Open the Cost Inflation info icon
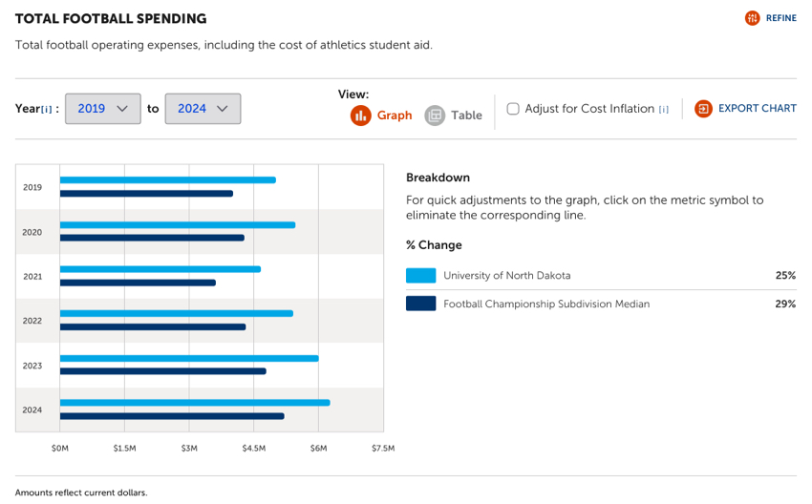Viewport: 812px width, 504px height. (x=664, y=110)
